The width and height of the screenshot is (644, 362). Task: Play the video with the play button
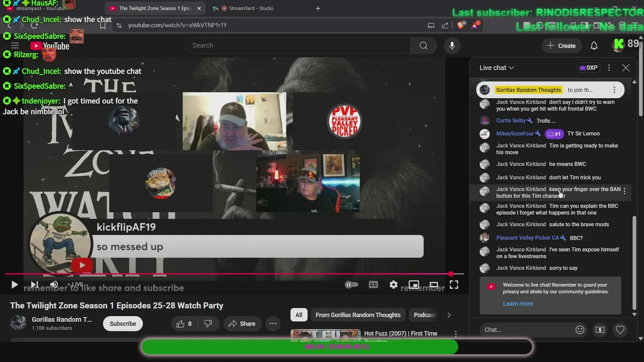(x=14, y=285)
